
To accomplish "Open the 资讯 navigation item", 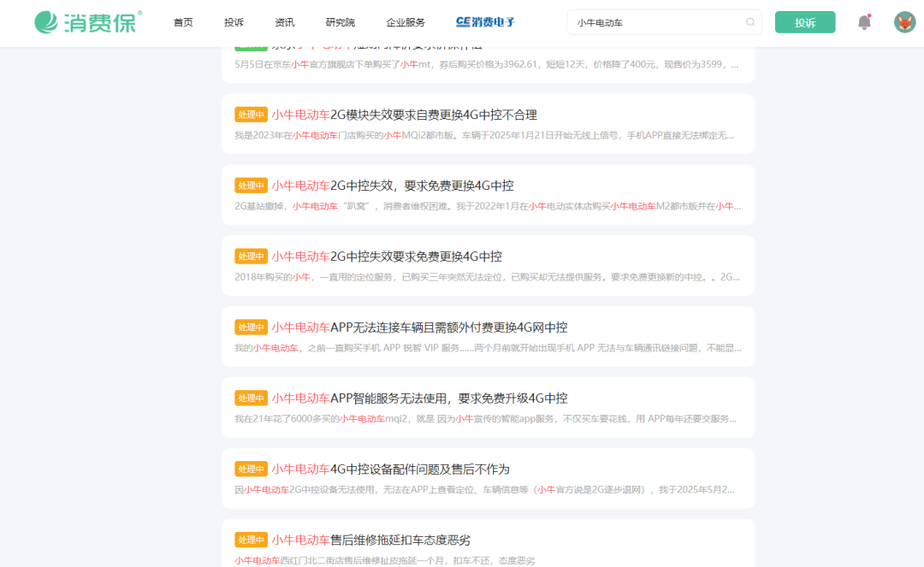I will tap(285, 22).
